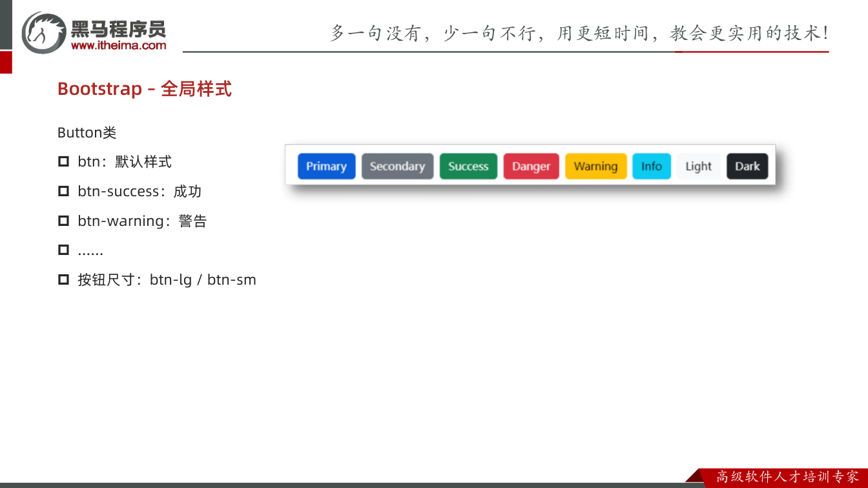Click the 'btn：默认样式' bullet text

click(125, 161)
